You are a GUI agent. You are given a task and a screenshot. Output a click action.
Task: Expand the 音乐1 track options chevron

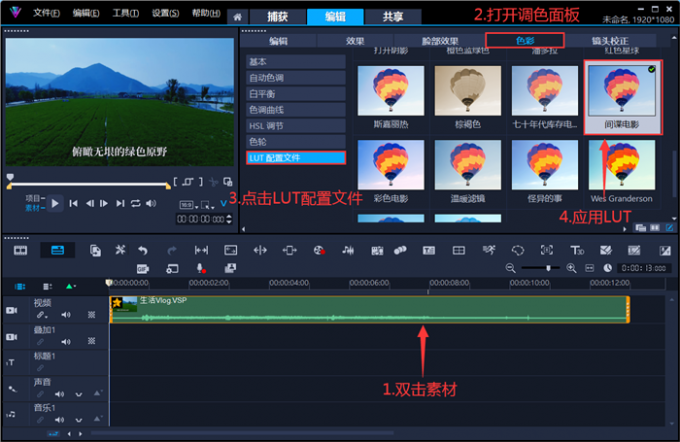point(78,420)
